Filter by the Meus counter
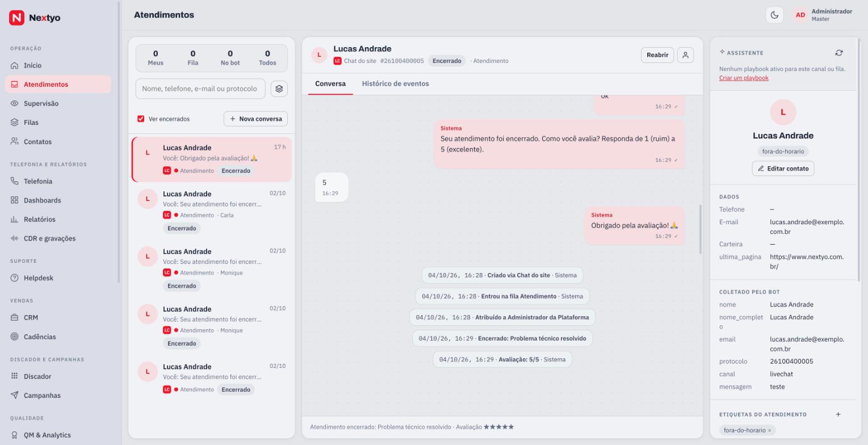The width and height of the screenshot is (868, 445). point(156,58)
